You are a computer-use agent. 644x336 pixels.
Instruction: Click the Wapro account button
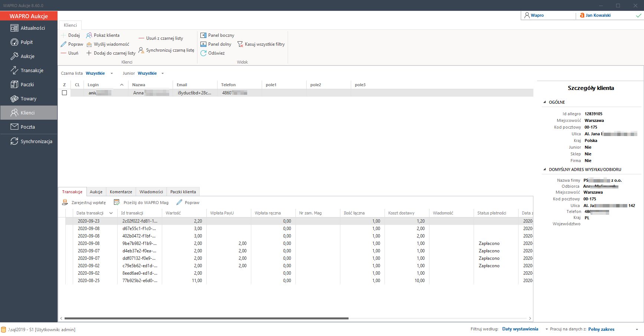(549, 15)
